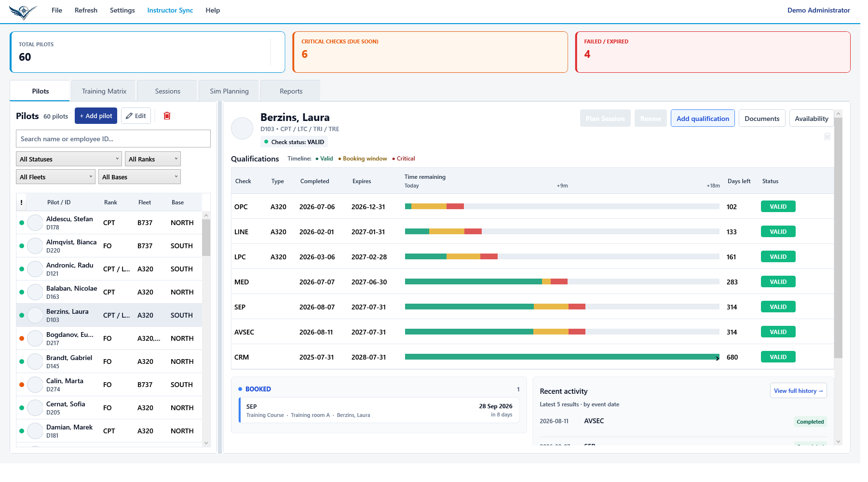This screenshot has height=482, width=868.
Task: Click View full history link
Action: coord(799,391)
